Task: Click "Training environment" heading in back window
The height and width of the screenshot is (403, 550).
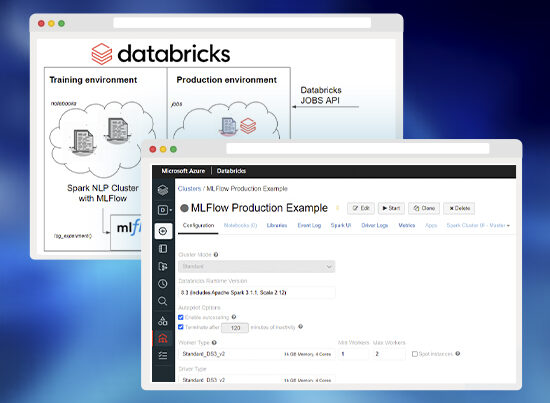Action: pos(93,80)
